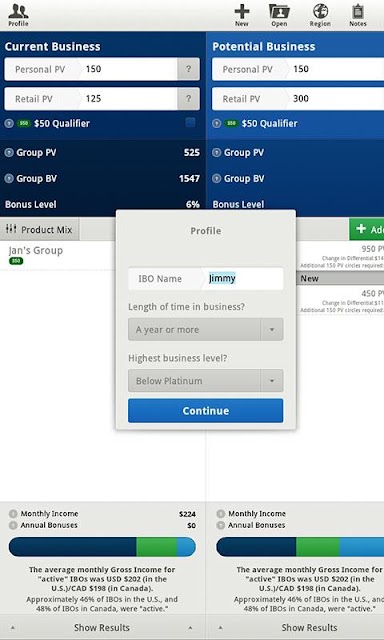This screenshot has height=640, width=384.
Task: Expand Show Results under Current Business
Action: tap(102, 627)
